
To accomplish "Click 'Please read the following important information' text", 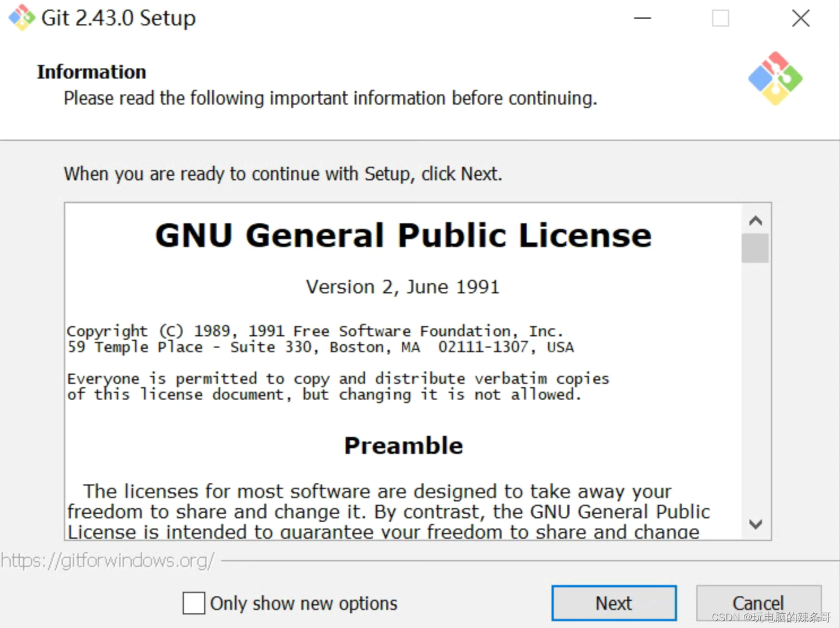I will pos(330,98).
